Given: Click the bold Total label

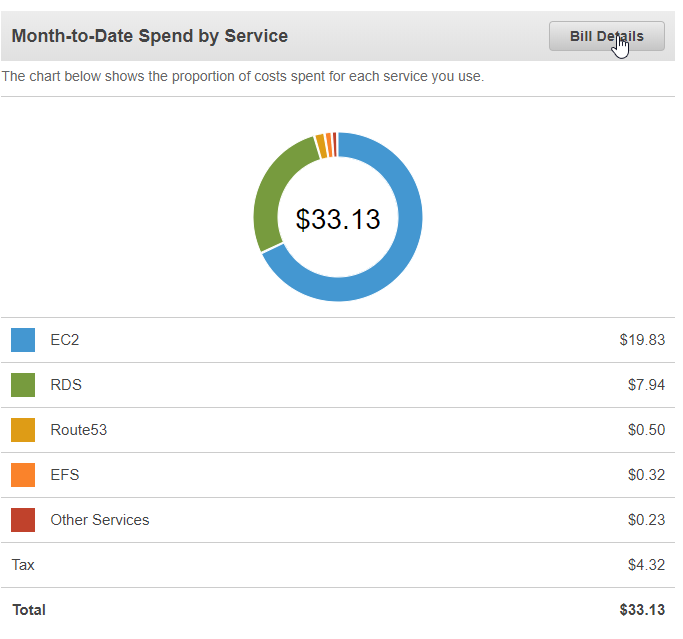Looking at the screenshot, I should (29, 610).
